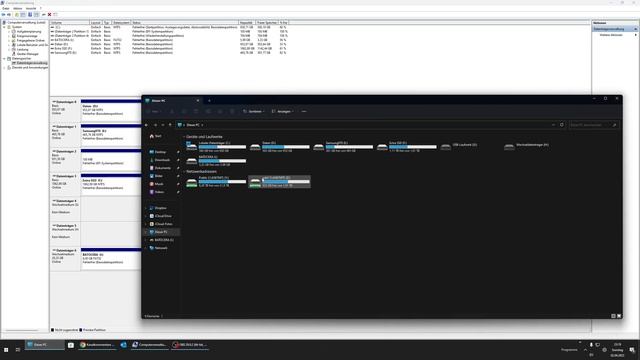Select Computerverwaltung (Lokal) root tree node
The width and height of the screenshot is (640, 360).
[x=27, y=22]
